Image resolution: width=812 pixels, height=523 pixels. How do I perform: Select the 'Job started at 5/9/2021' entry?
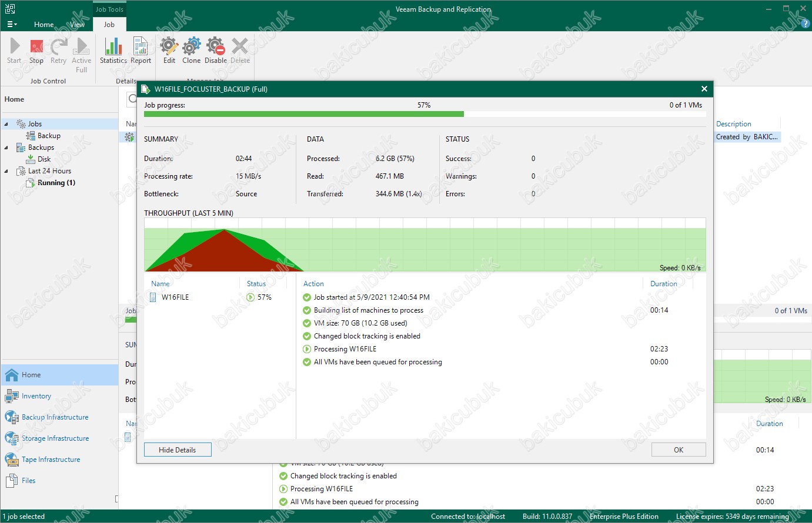click(372, 297)
